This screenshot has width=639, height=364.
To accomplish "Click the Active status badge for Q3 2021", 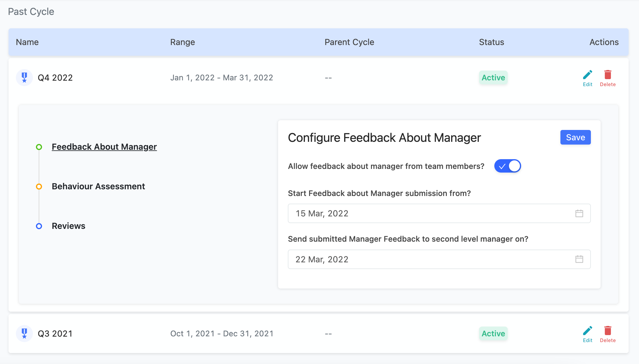I will click(x=493, y=334).
